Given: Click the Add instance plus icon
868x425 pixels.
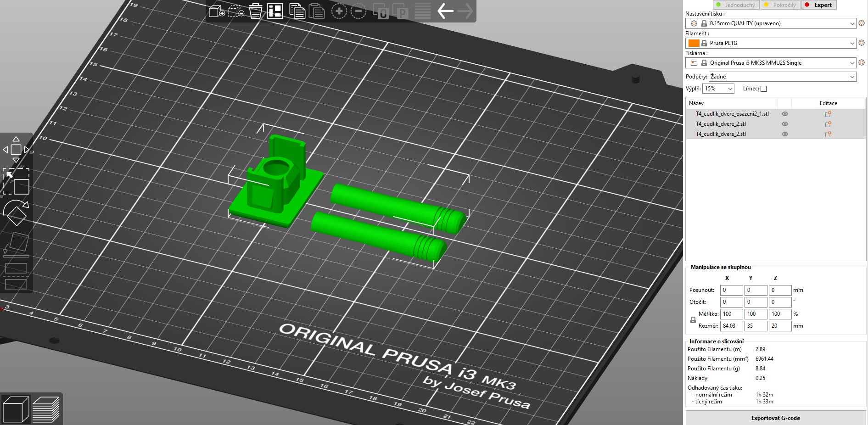Looking at the screenshot, I should click(339, 11).
